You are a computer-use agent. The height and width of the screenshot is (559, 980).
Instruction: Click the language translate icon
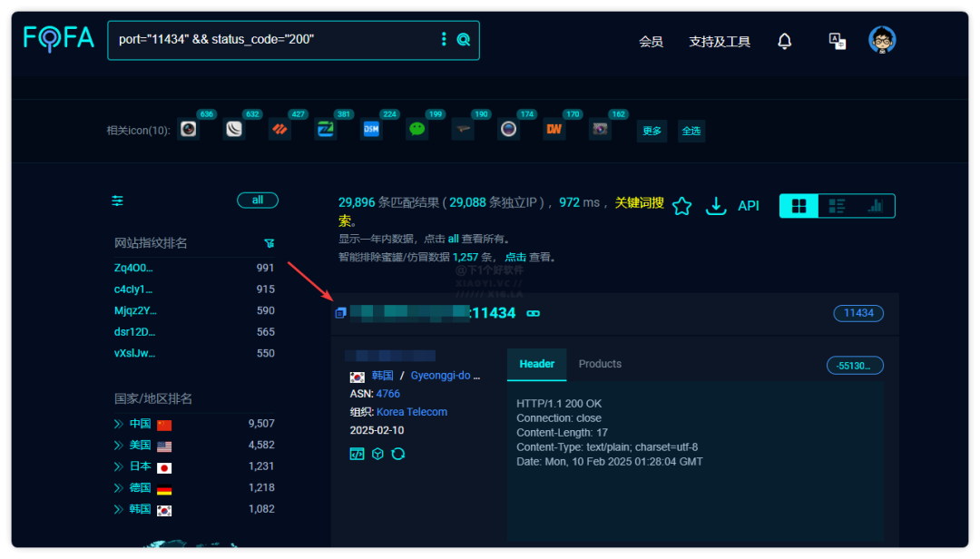[x=837, y=41]
